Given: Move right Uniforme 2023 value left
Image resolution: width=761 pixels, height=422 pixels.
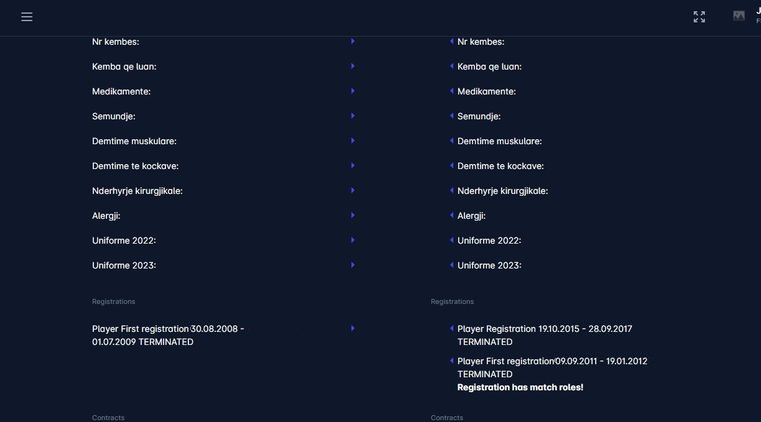Looking at the screenshot, I should 451,265.
